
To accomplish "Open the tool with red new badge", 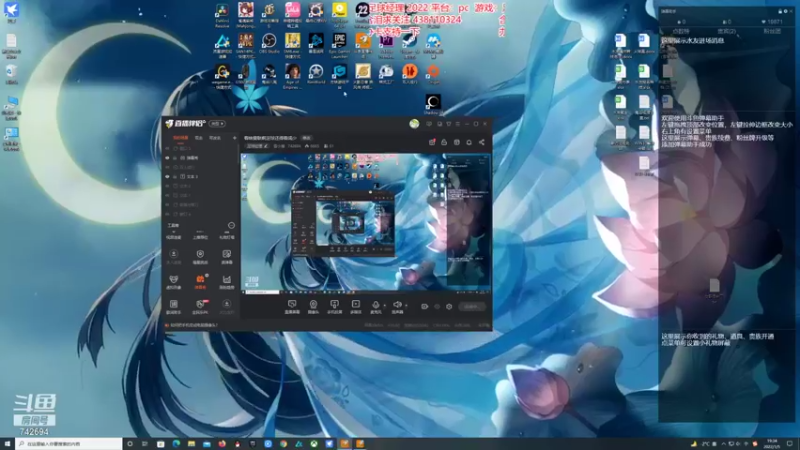I will tap(200, 306).
